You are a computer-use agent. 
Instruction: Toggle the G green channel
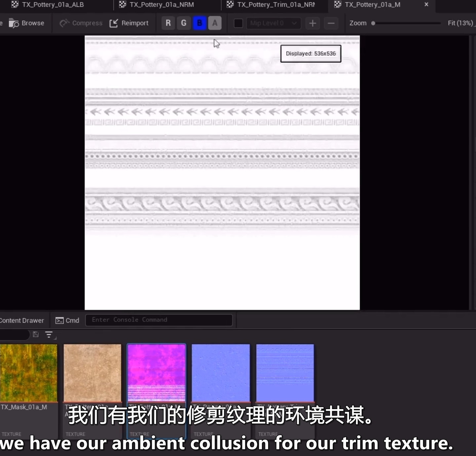pyautogui.click(x=184, y=23)
